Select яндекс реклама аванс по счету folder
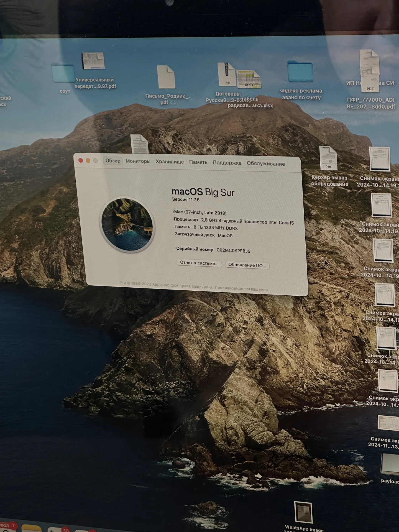Image resolution: width=399 pixels, height=532 pixels. click(x=300, y=72)
